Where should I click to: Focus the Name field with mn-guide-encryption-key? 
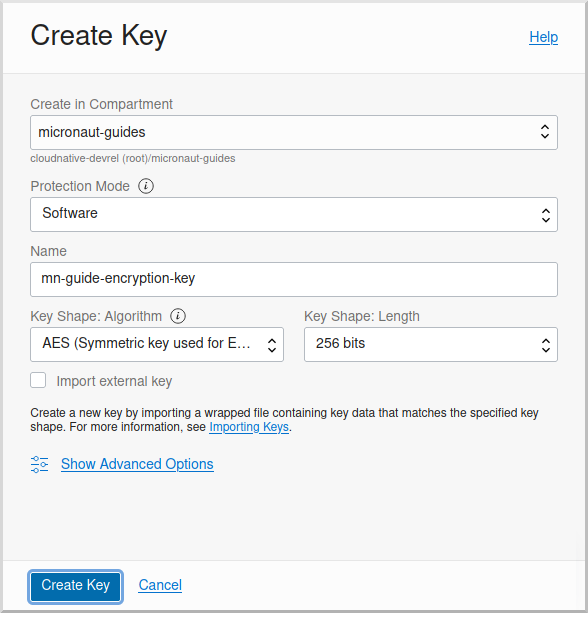coord(294,279)
